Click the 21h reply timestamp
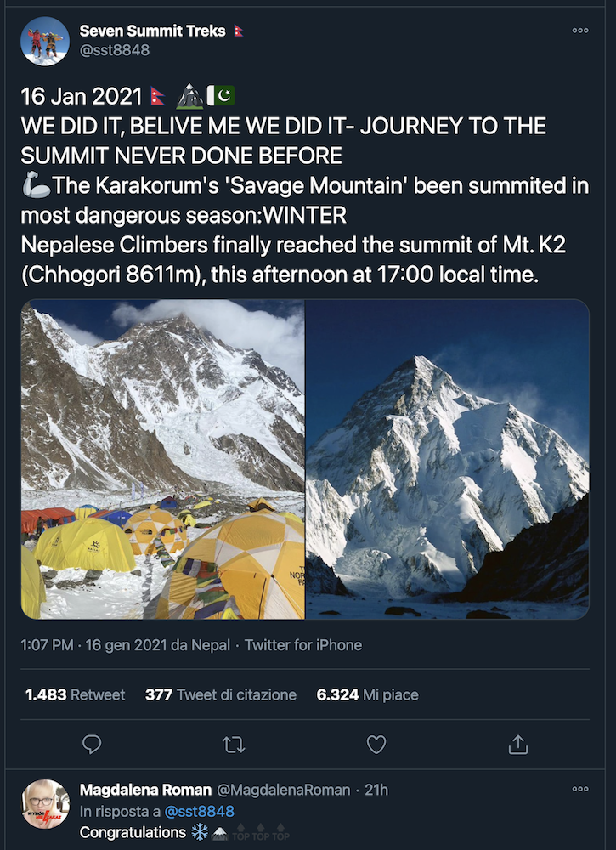Viewport: 616px width, 850px height. pos(376,790)
